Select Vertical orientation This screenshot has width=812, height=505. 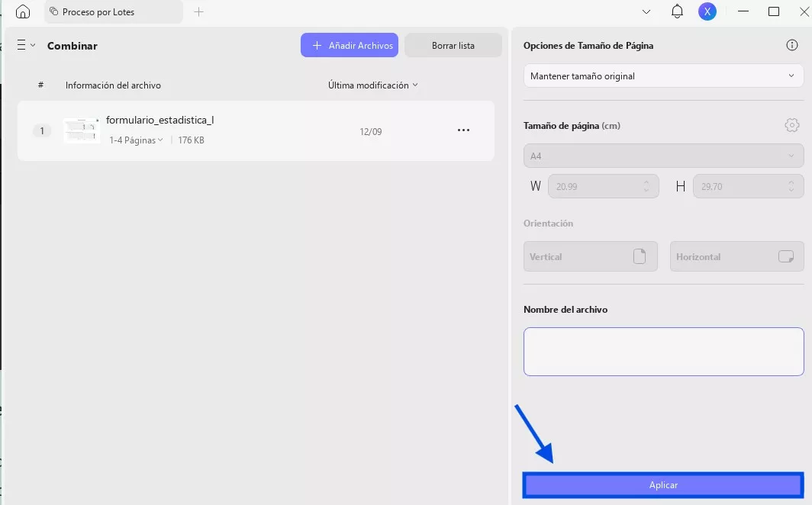tap(590, 256)
